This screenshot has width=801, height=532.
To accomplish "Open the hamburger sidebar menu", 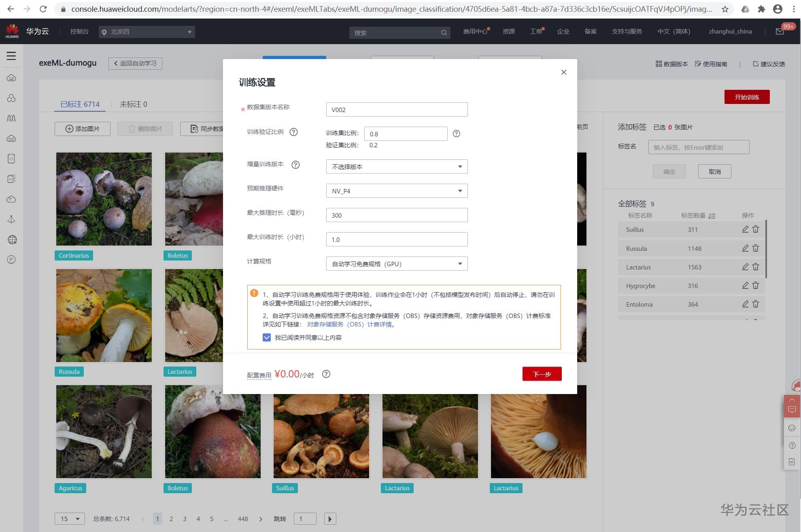I will (11, 56).
